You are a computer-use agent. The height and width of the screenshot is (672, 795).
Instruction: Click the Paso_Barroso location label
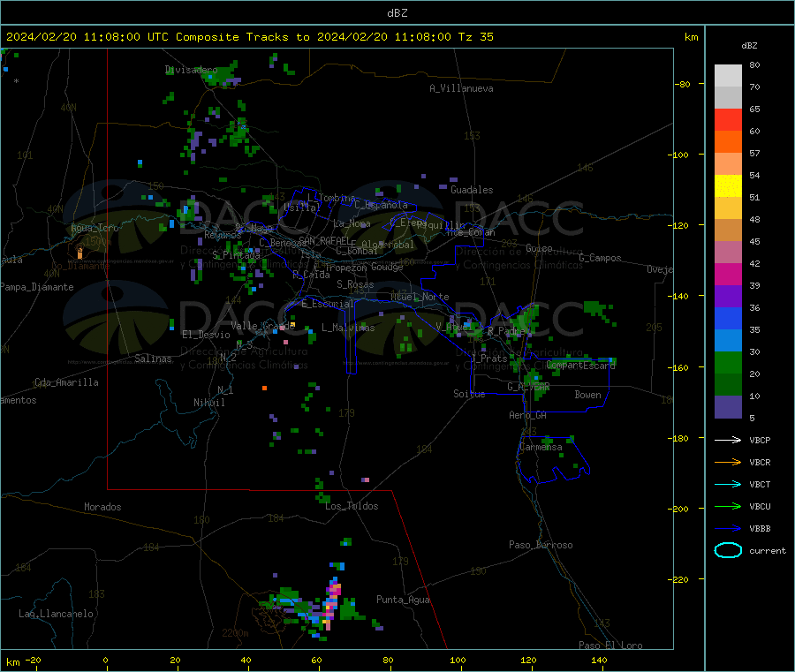coord(541,545)
